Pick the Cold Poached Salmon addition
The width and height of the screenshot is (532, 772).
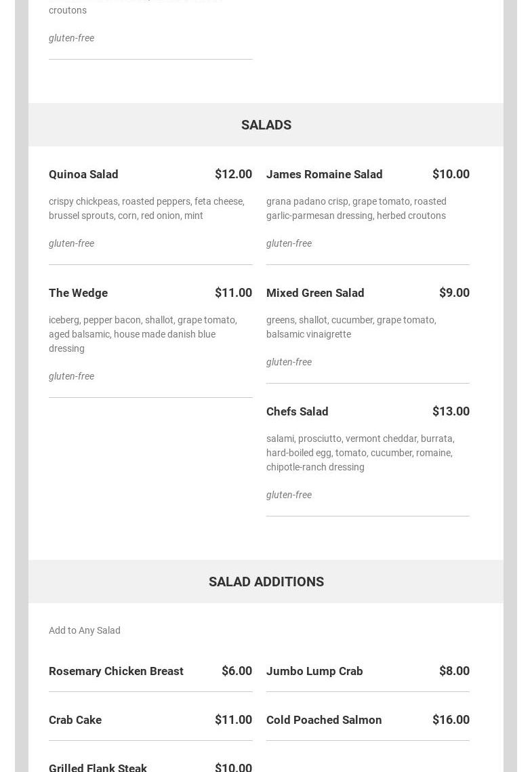click(x=324, y=720)
